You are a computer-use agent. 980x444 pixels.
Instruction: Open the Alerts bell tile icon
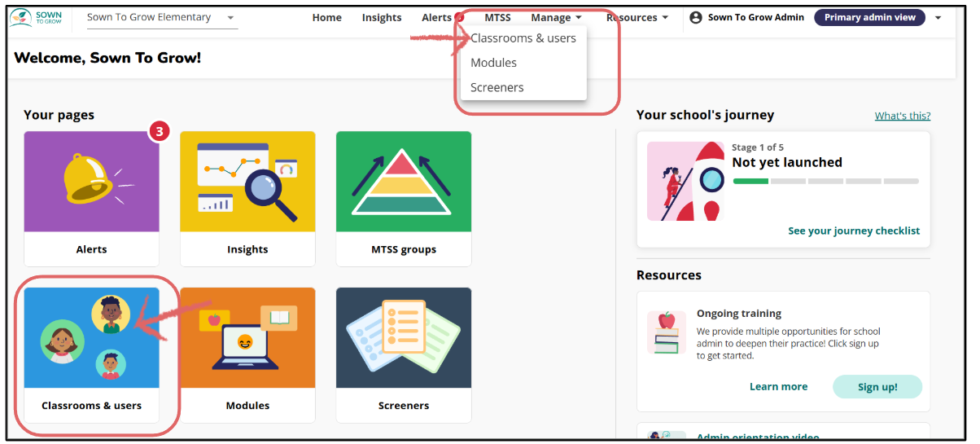click(x=91, y=182)
